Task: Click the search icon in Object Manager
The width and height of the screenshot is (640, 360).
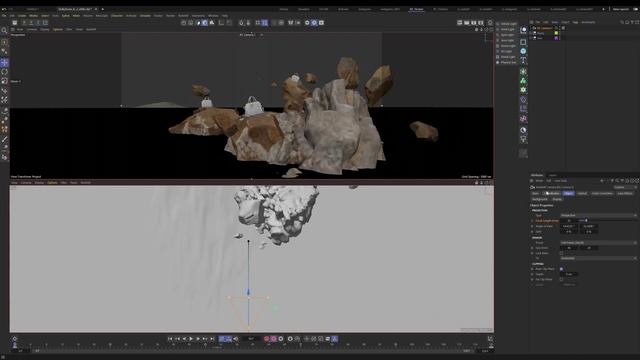Action: point(622,22)
